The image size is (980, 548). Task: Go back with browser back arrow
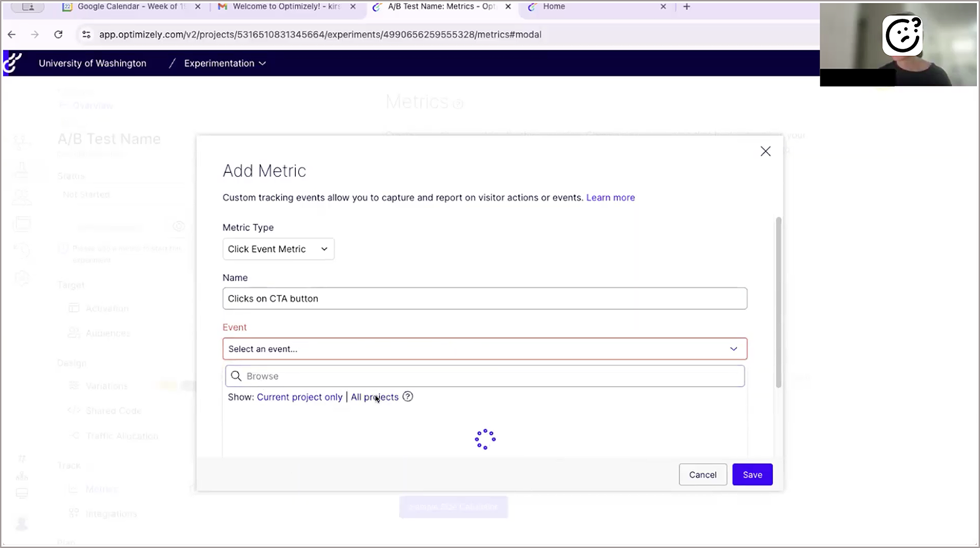click(x=12, y=34)
